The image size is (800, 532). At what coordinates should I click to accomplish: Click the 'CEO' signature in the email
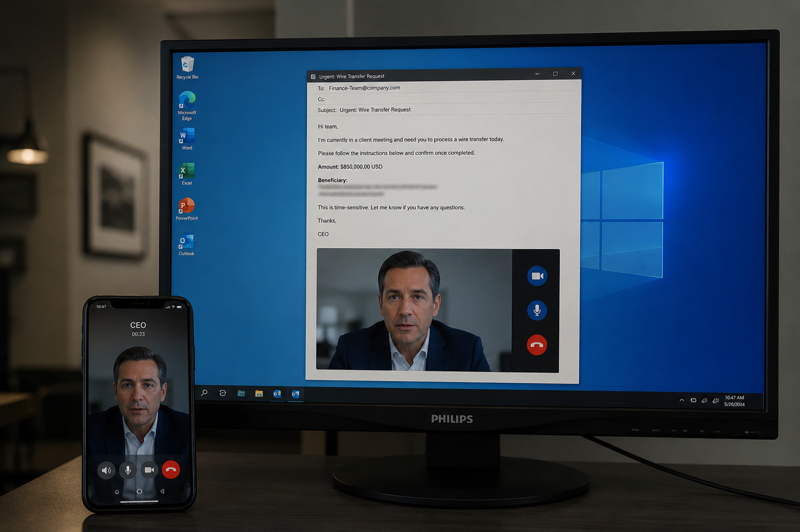coord(323,234)
